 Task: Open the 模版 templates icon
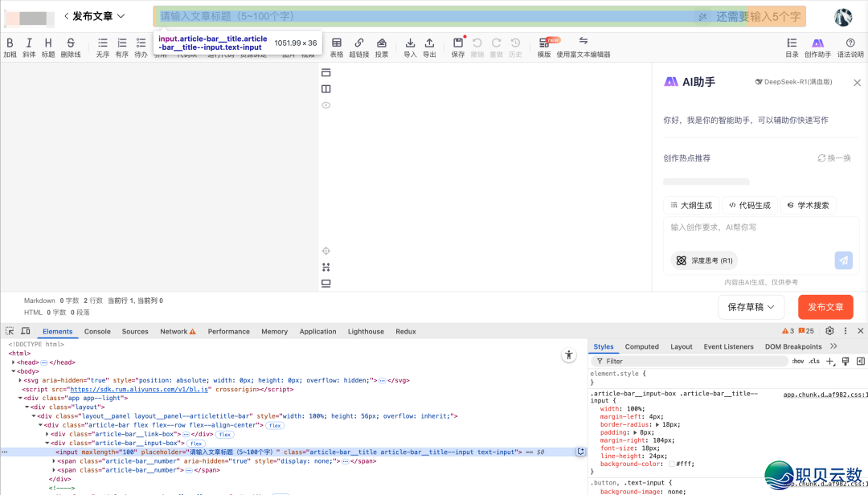pos(544,43)
